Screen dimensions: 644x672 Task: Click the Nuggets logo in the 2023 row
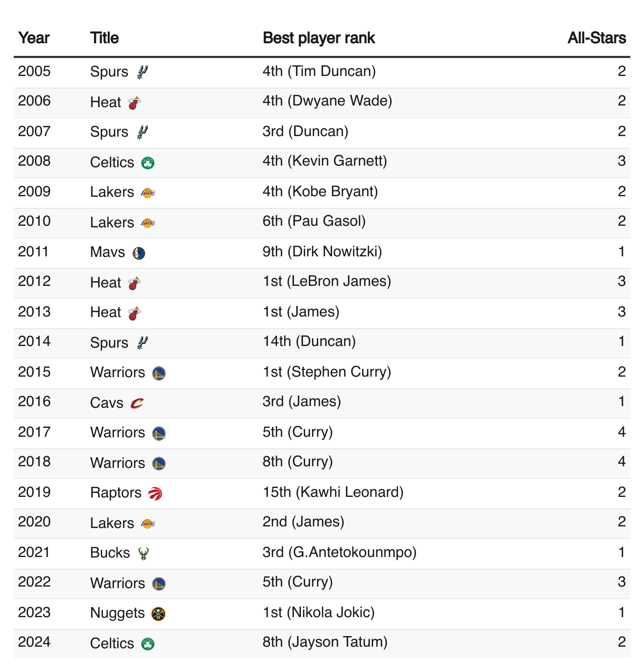click(158, 613)
